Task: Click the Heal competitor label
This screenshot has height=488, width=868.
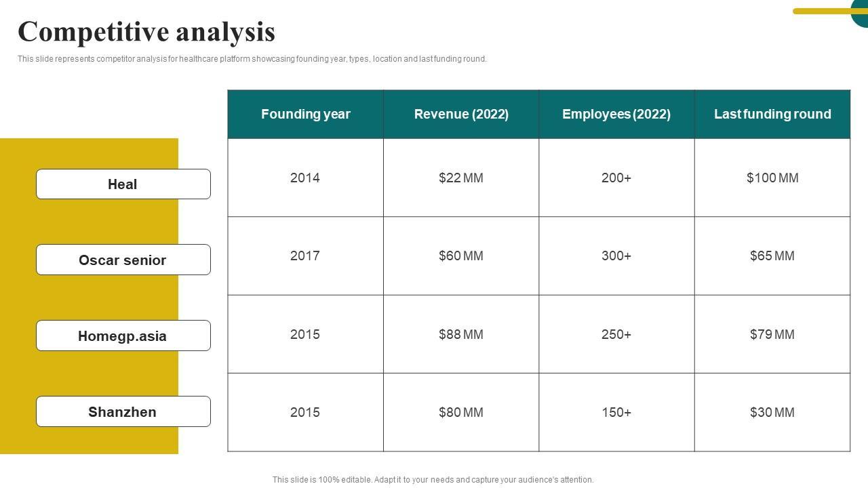Action: (123, 184)
